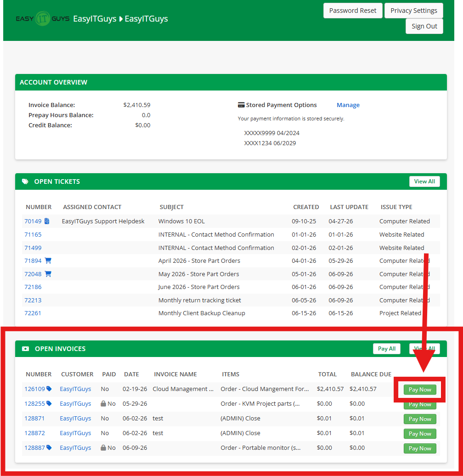Open ticket 71499
The width and height of the screenshot is (463, 476).
coord(33,248)
